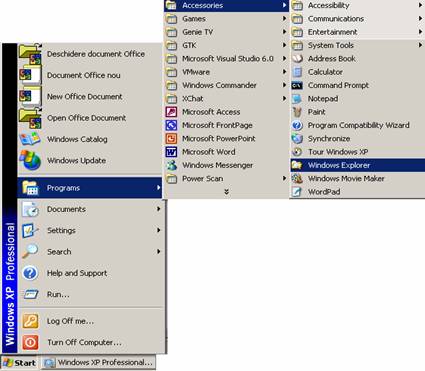Expand the Documents submenu arrow

coord(159,209)
